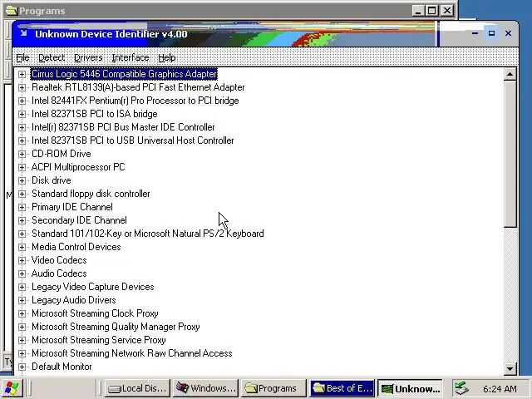Click the Unknown Device Identifier title bar icon
Screen dimensions: 532x399
[23, 33]
